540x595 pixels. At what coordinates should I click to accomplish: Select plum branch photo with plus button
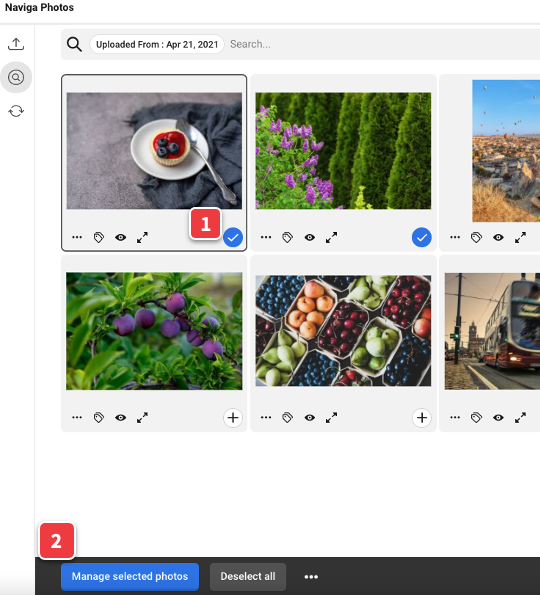pos(233,418)
